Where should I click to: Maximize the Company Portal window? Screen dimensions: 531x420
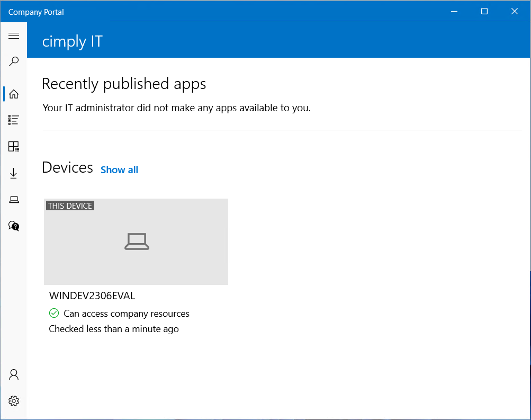[x=484, y=11]
